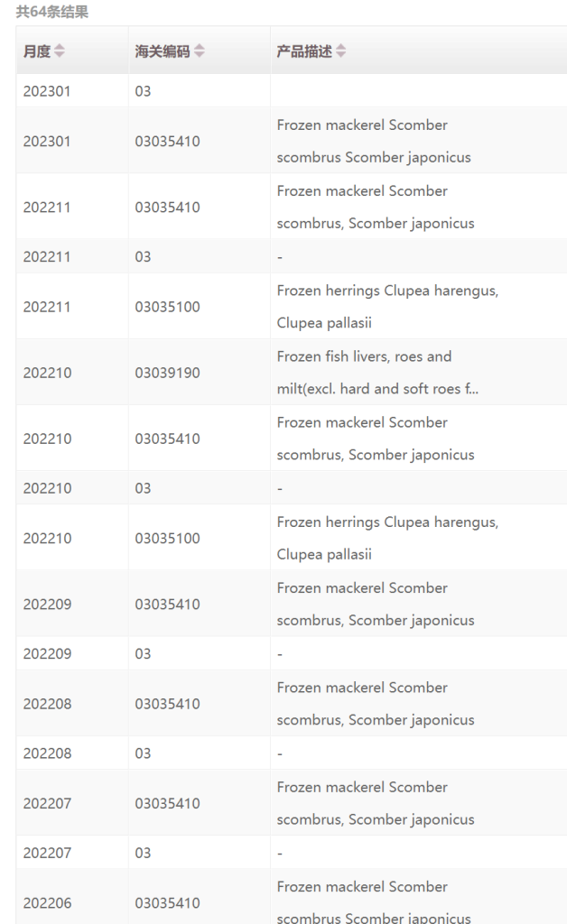Viewport: 567px width, 924px height.
Task: Click the 202209 month cell for 03035410
Action: [x=47, y=604]
